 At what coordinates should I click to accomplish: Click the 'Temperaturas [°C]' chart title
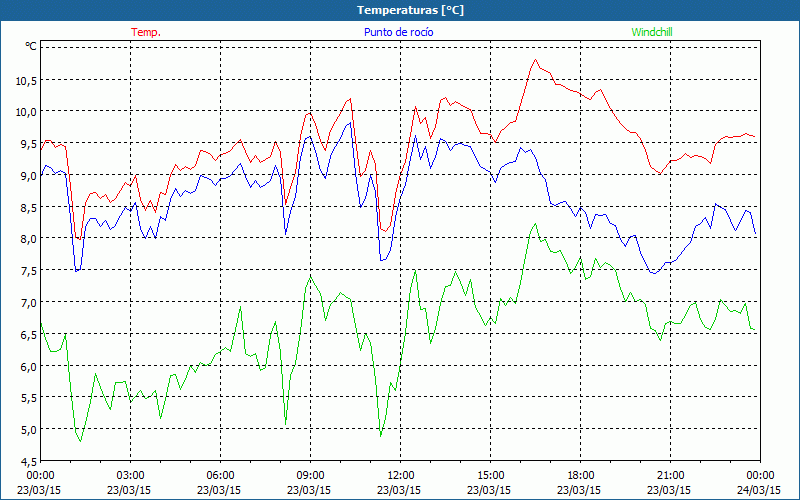click(x=410, y=10)
